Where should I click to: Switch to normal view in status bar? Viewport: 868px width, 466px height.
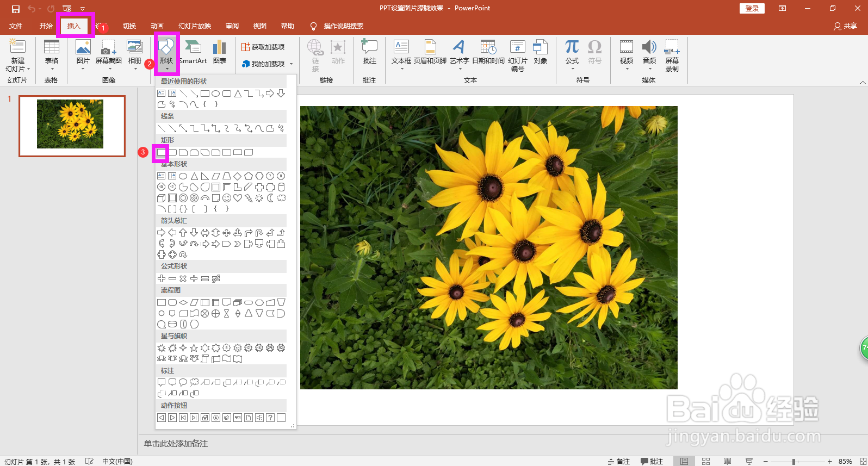point(684,461)
